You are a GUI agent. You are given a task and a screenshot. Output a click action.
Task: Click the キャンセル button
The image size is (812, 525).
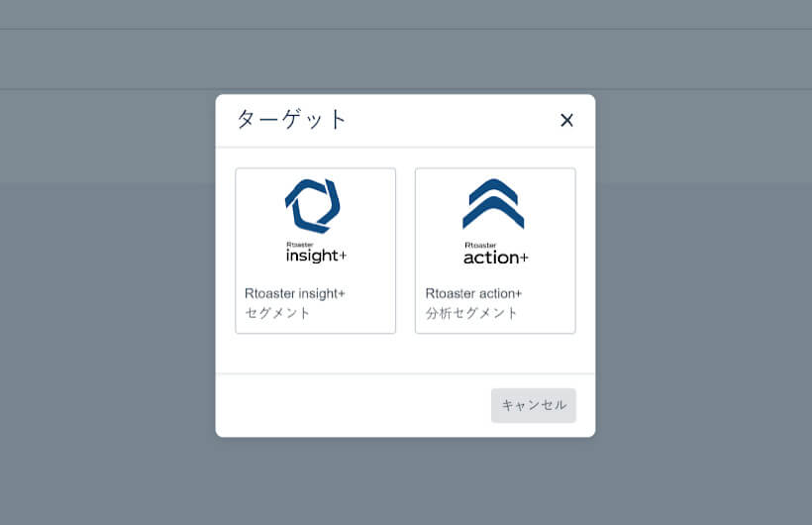tap(534, 405)
